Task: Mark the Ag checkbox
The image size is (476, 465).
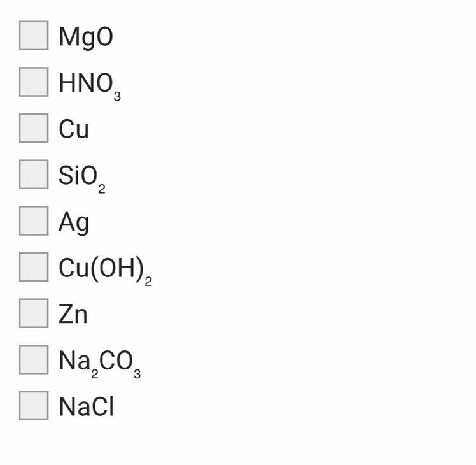Action: (34, 220)
